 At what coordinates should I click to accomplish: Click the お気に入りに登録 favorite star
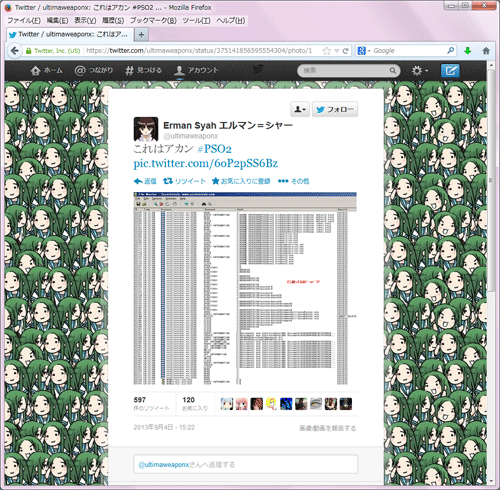[x=241, y=181]
